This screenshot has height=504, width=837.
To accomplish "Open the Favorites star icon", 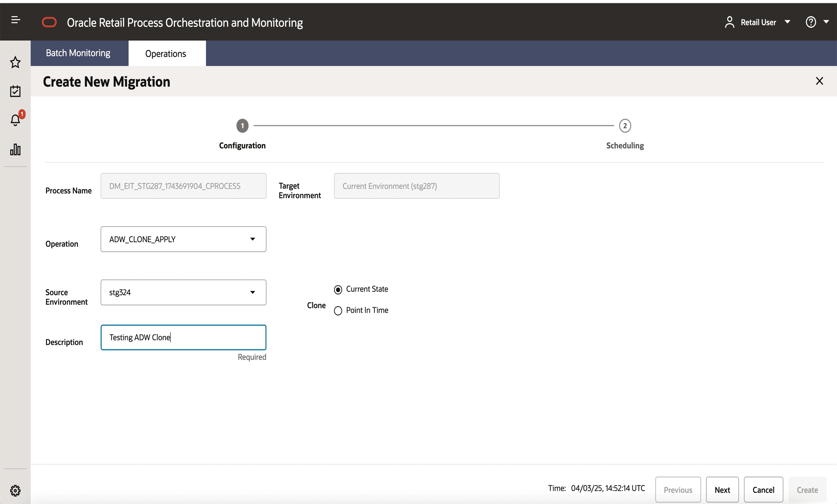I will click(15, 62).
